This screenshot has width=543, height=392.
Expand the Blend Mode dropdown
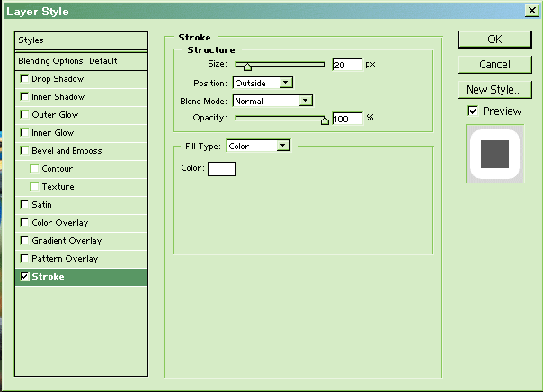click(x=271, y=101)
